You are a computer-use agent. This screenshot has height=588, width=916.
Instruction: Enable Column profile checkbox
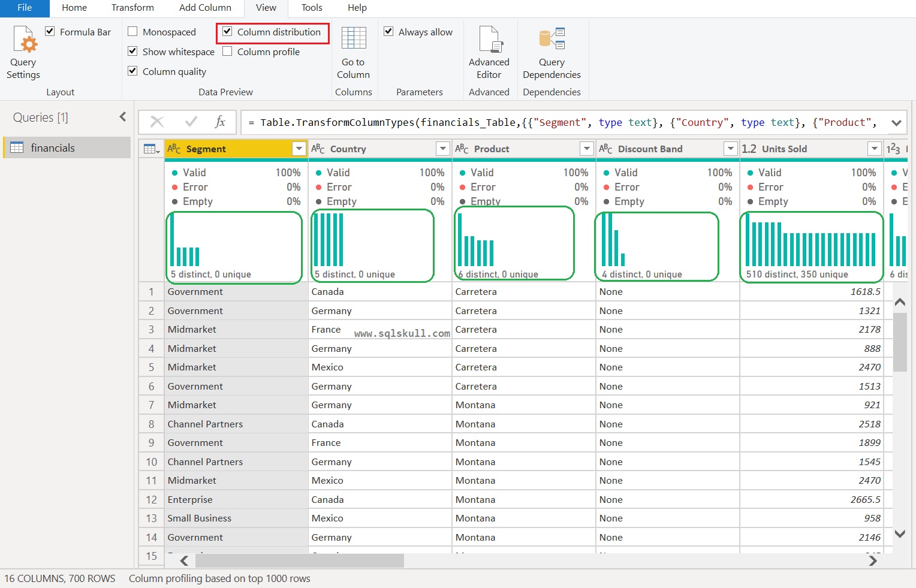(x=227, y=52)
